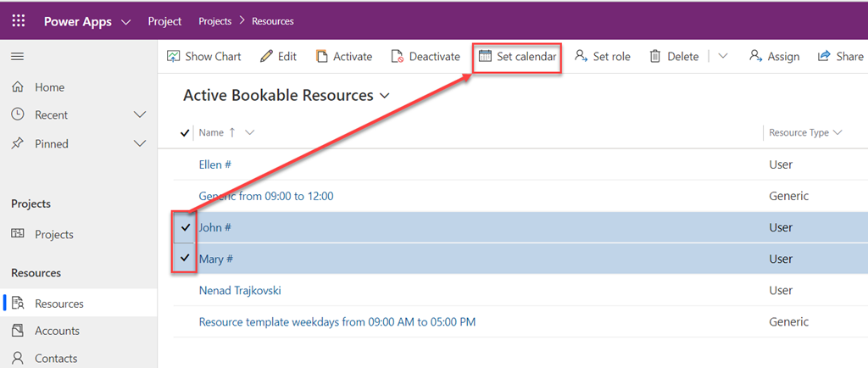The width and height of the screenshot is (868, 368).
Task: Click the Set role command
Action: point(602,56)
